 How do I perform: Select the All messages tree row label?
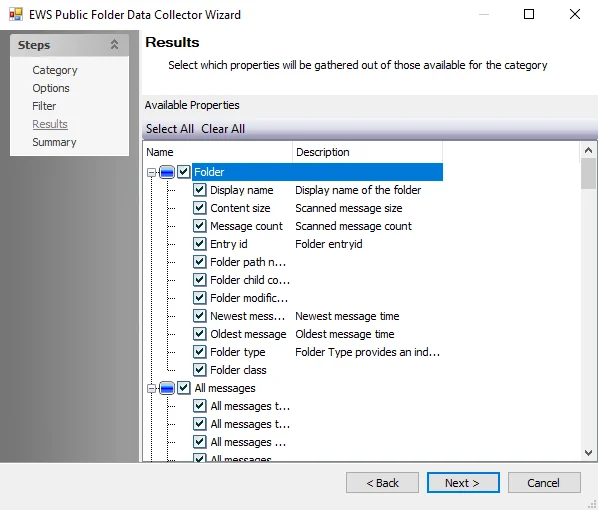(x=225, y=388)
